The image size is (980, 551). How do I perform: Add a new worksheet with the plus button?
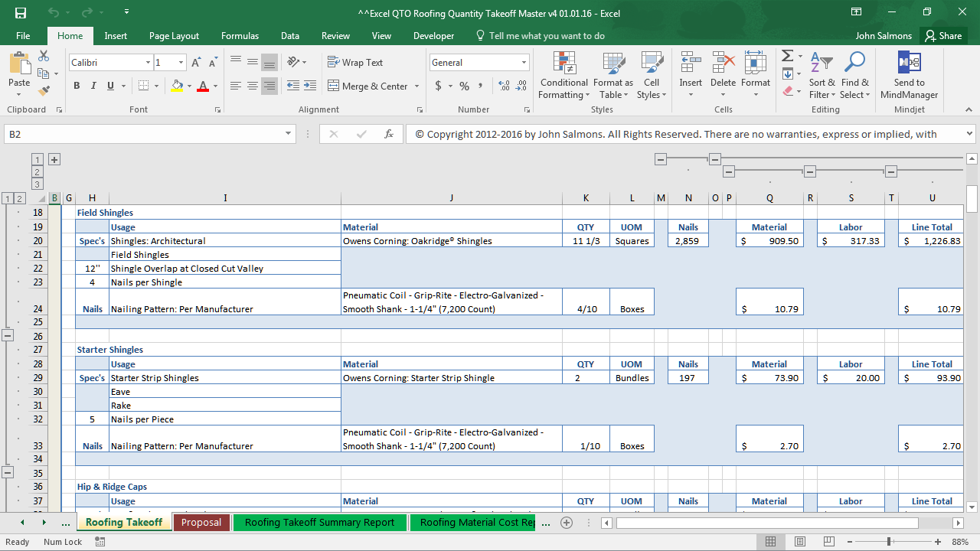coord(567,522)
